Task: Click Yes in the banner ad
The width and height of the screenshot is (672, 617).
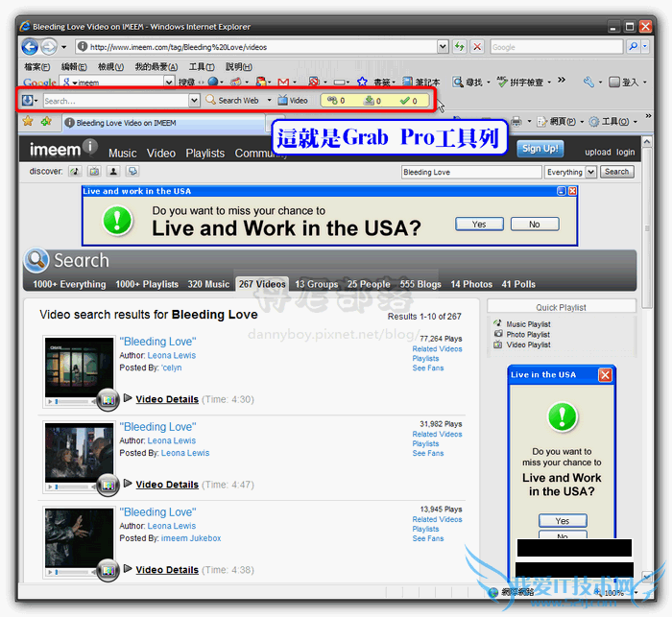Action: pyautogui.click(x=479, y=225)
